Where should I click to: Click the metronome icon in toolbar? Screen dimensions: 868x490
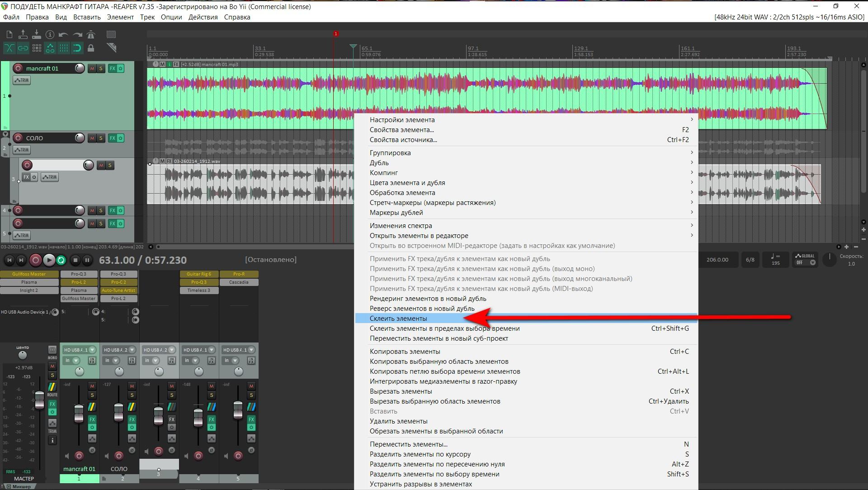[x=91, y=34]
